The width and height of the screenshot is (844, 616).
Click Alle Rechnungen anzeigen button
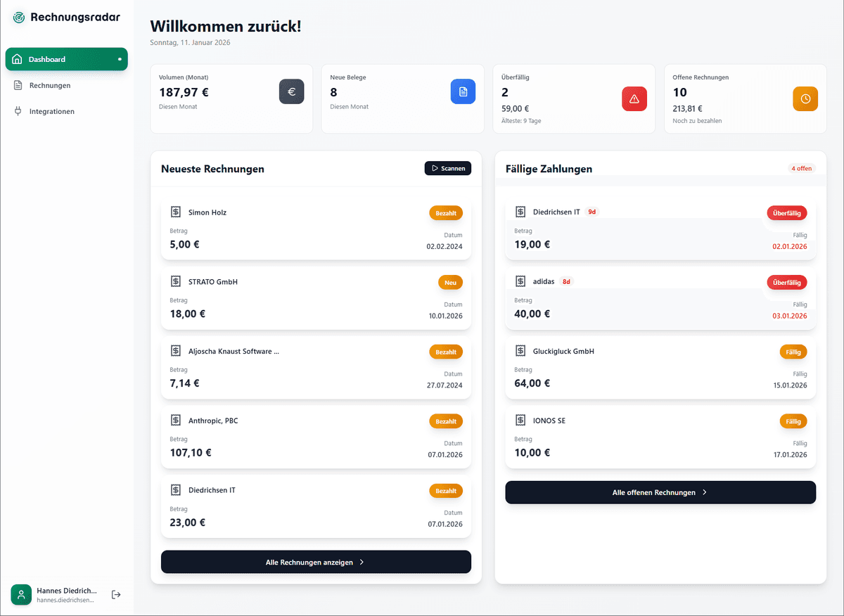316,562
